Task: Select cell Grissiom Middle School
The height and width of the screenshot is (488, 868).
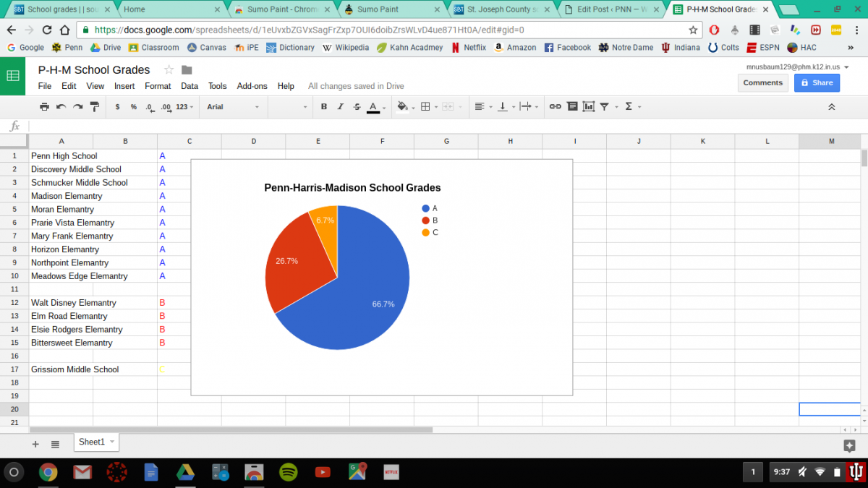Action: coord(61,369)
